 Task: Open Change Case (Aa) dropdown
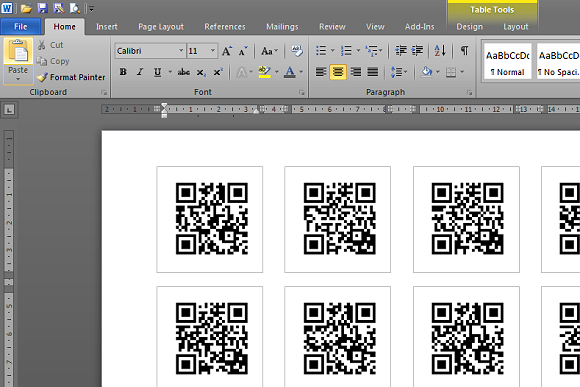269,51
